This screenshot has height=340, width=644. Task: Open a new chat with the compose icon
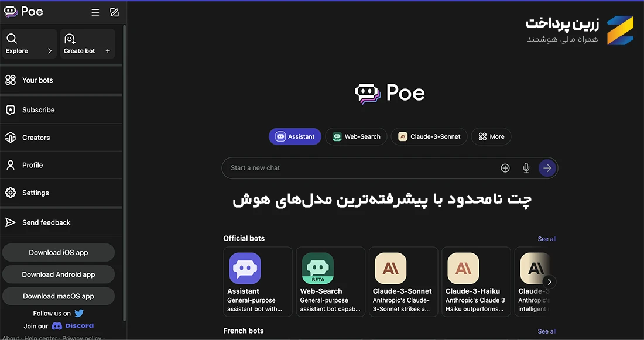tap(115, 11)
